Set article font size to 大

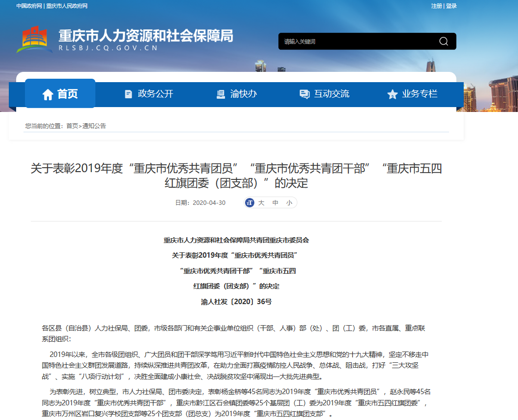261,203
